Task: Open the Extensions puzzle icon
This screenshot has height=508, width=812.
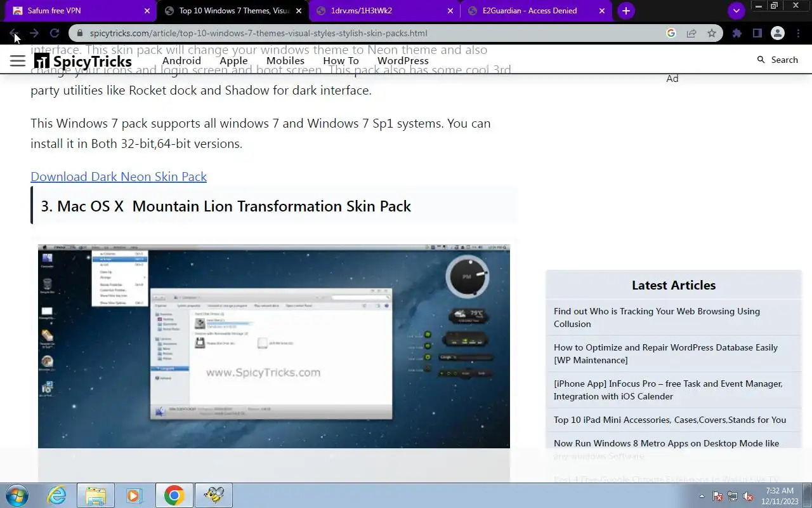Action: pos(737,33)
